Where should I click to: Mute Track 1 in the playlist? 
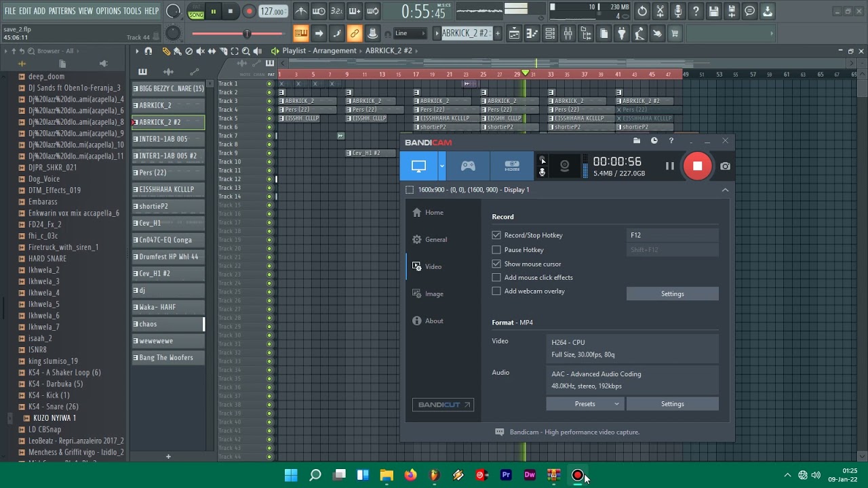click(269, 84)
